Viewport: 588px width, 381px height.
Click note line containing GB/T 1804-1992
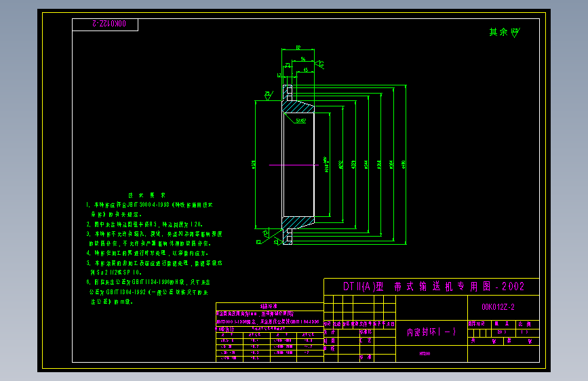coord(149,292)
